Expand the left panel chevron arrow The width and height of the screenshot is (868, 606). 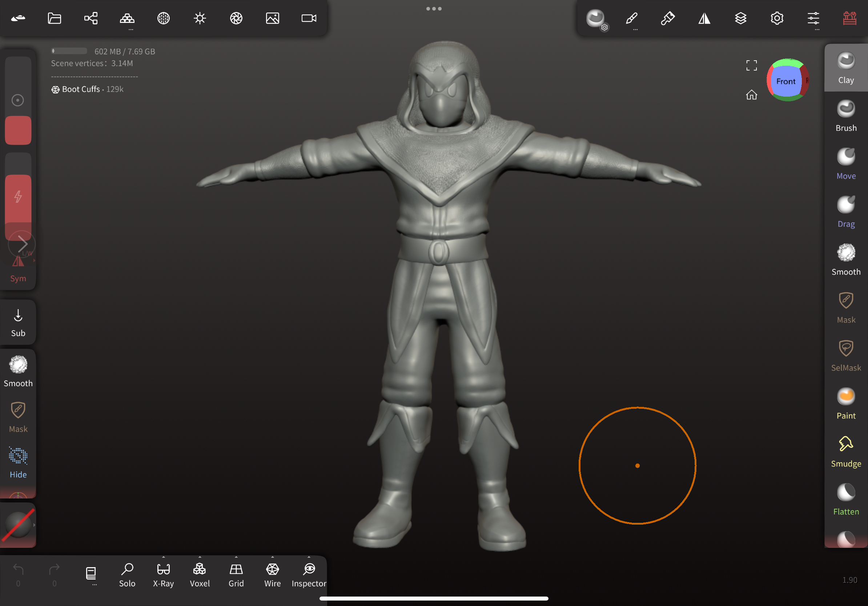(22, 244)
